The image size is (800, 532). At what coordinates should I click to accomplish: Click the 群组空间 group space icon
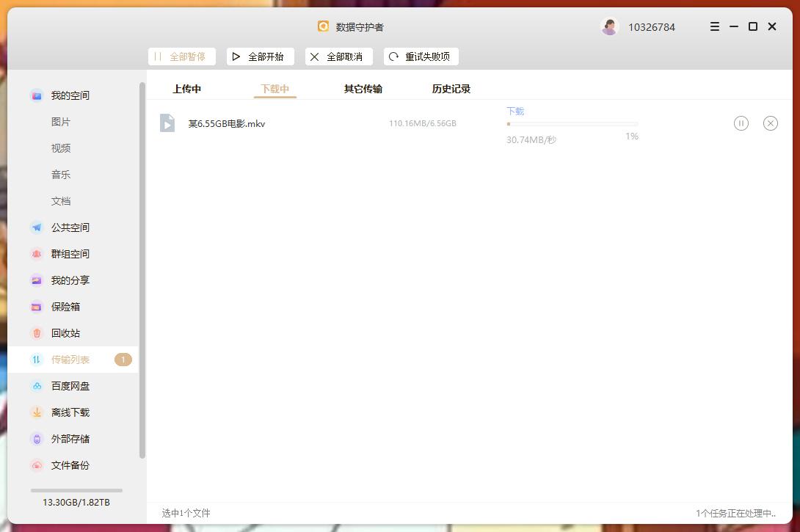37,253
